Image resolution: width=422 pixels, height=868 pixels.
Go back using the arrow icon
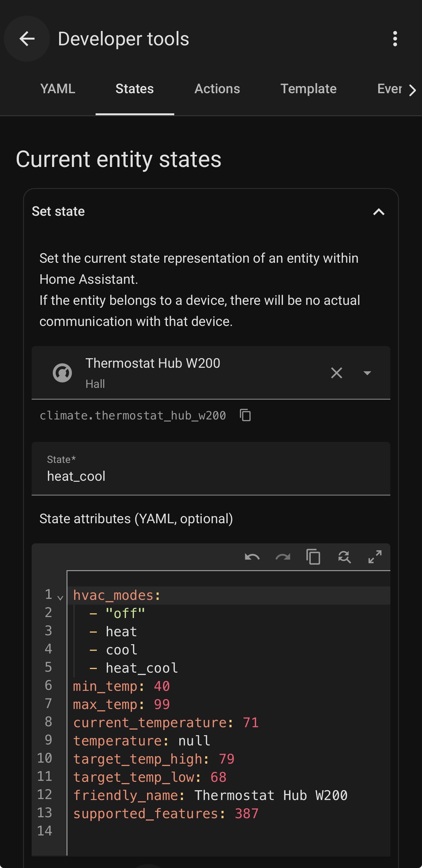click(x=27, y=39)
